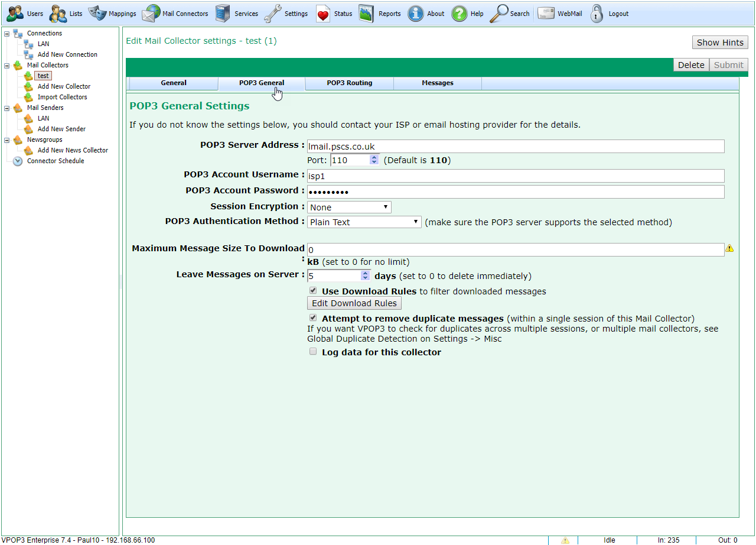Viewport: 756px width, 545px height.
Task: Enable Log data for this collector
Action: coord(313,352)
